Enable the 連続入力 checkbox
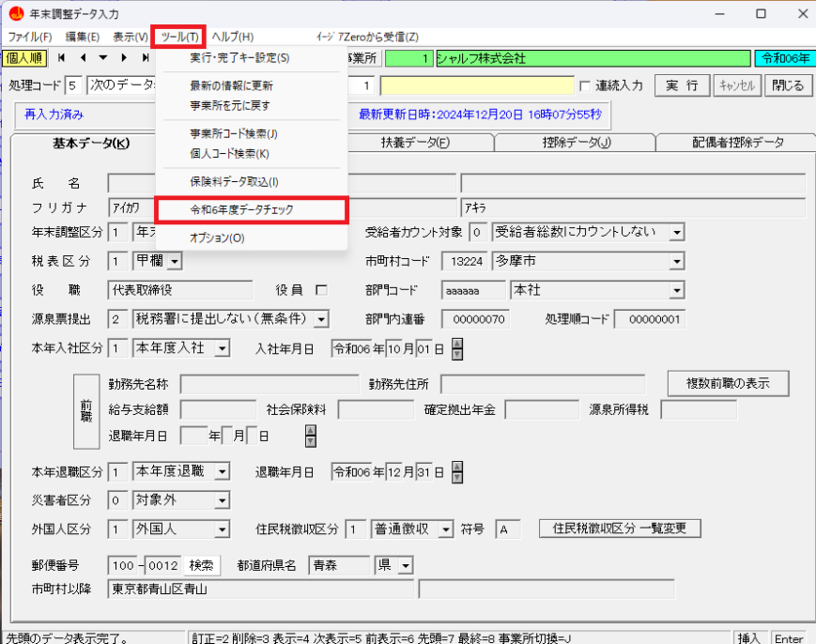 (x=586, y=85)
